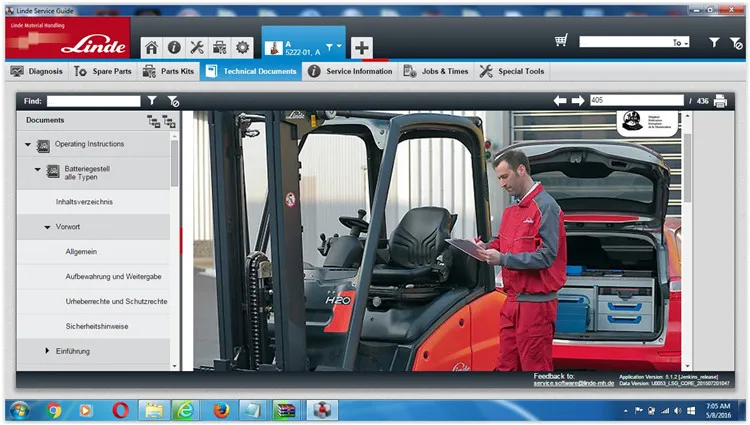Open the info icon in top toolbar
Viewport: 750px width, 425px height.
pos(174,47)
